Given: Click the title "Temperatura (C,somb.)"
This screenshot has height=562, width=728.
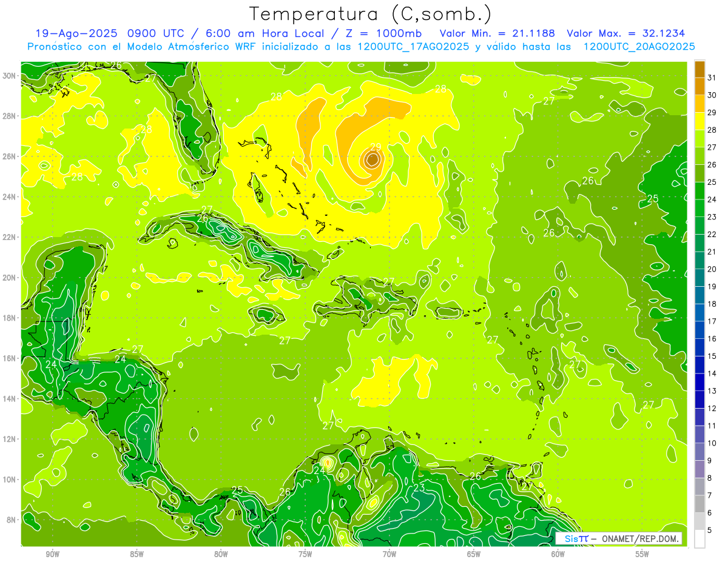Looking at the screenshot, I should pyautogui.click(x=370, y=13).
